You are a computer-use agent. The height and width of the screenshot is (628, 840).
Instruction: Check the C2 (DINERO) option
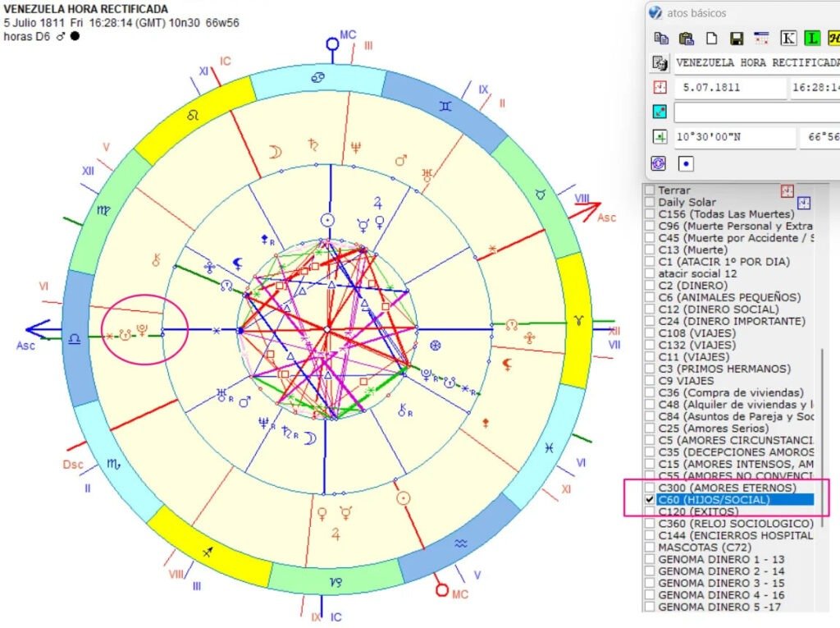pos(650,286)
